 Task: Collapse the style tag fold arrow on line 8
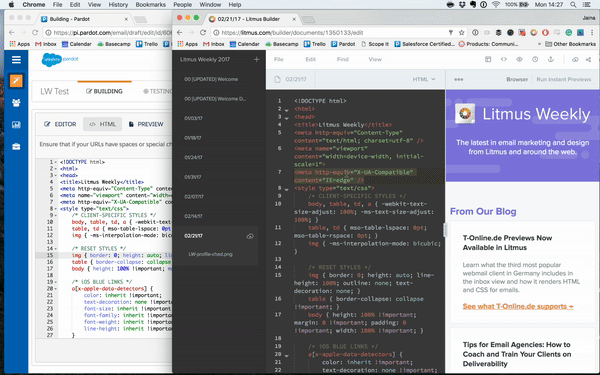pos(286,189)
